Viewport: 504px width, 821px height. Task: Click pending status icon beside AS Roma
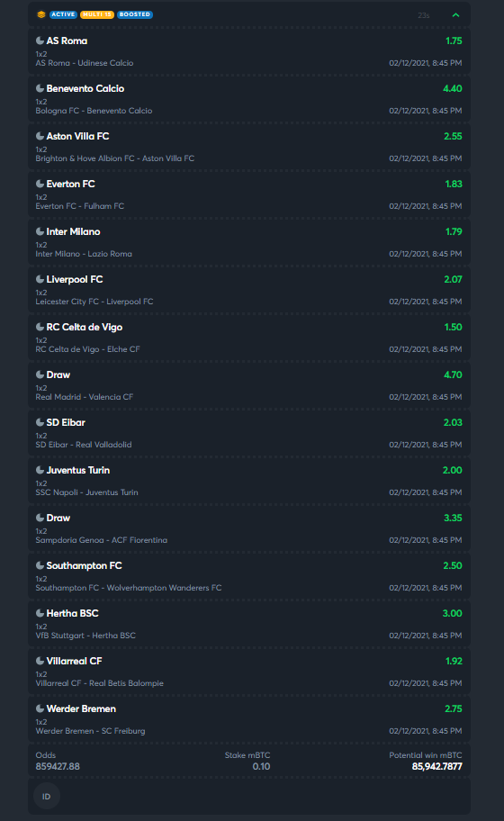(40, 41)
